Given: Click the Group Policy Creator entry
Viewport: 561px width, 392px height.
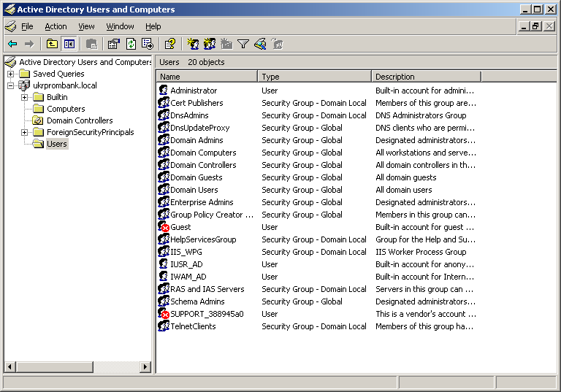Looking at the screenshot, I should pos(212,215).
